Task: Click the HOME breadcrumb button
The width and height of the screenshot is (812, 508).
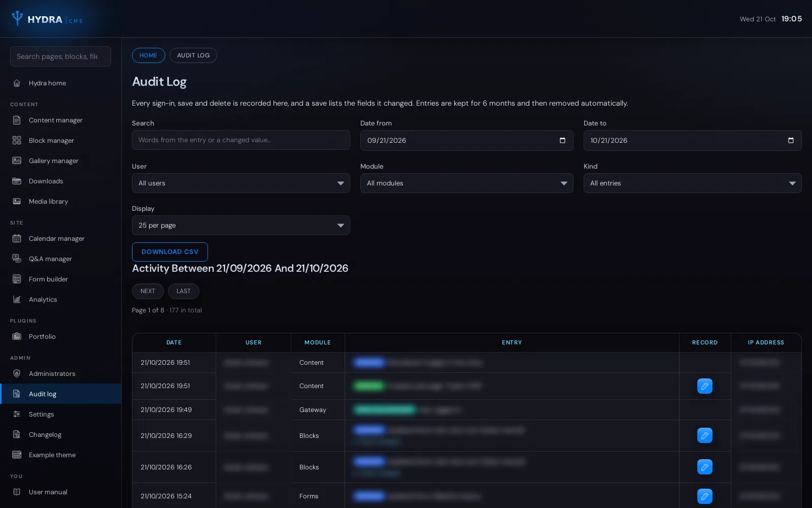Action: 149,55
